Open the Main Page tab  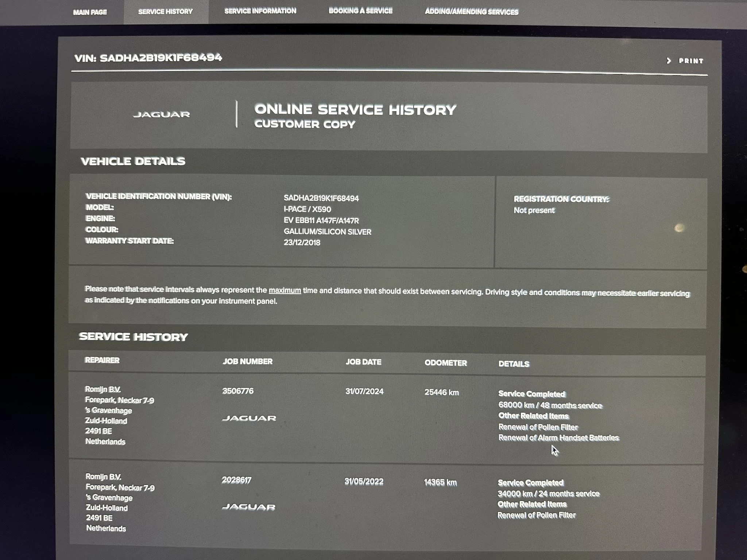coord(90,12)
